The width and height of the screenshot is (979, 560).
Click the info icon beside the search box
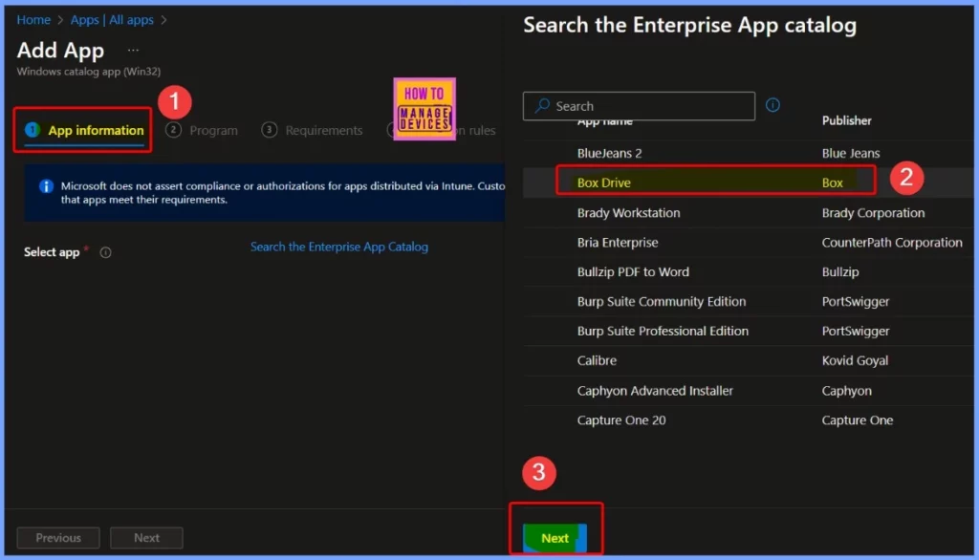[772, 105]
